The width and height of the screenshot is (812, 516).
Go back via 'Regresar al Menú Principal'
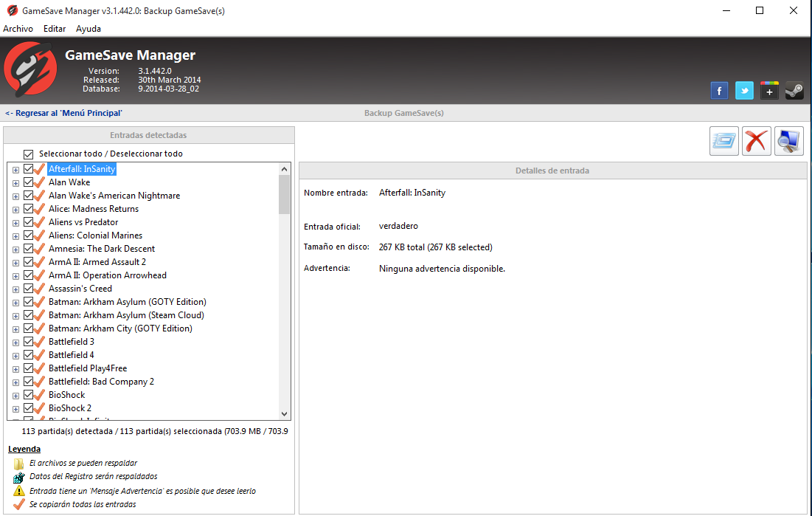pos(63,113)
